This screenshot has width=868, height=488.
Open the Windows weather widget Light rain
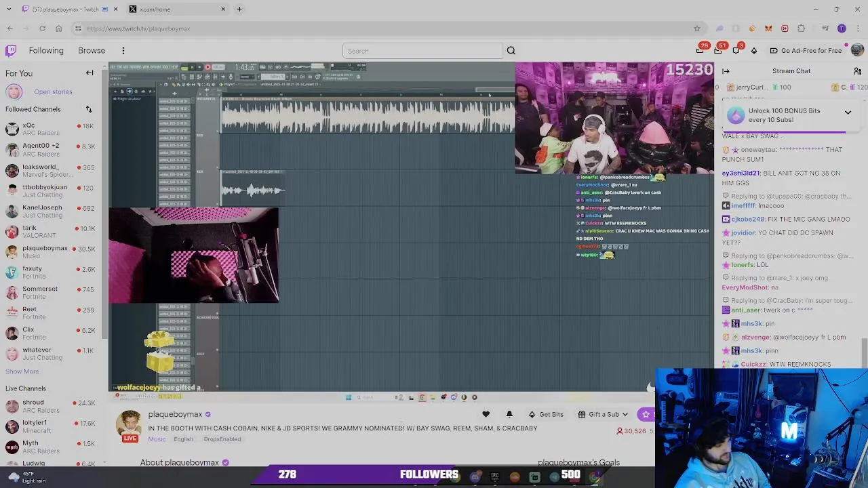(x=27, y=477)
